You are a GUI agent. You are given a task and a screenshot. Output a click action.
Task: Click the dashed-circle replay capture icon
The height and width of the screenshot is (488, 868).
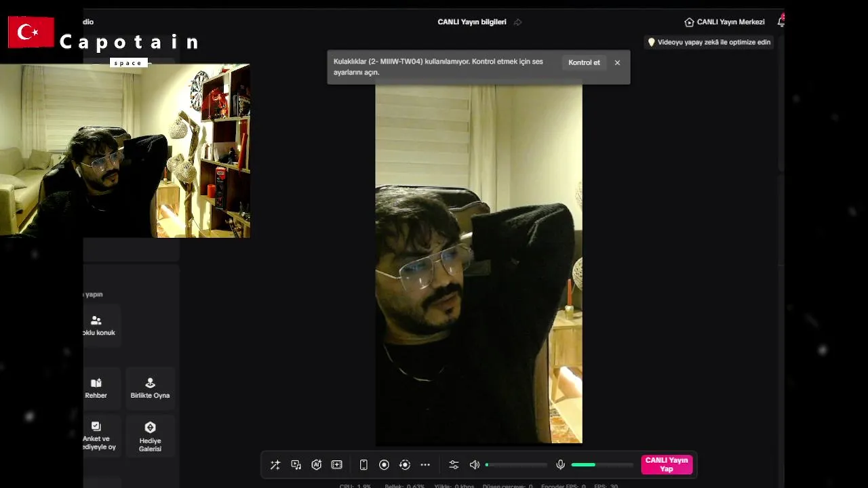(405, 465)
